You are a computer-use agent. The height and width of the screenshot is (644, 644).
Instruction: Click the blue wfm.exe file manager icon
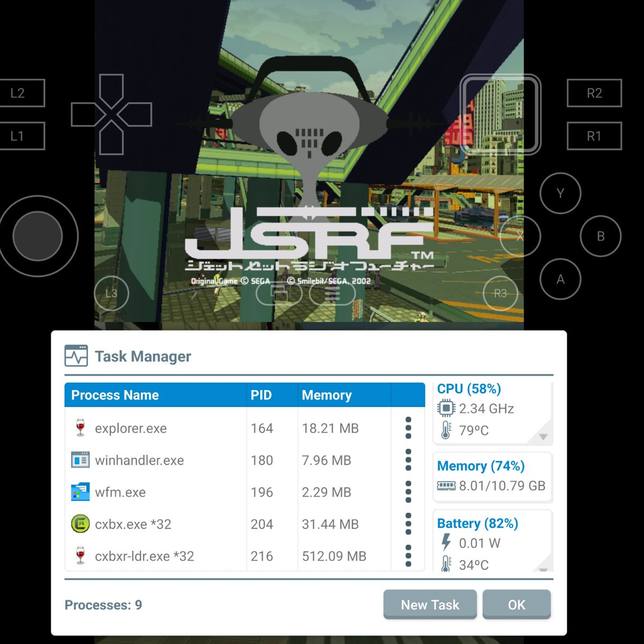pos(80,492)
